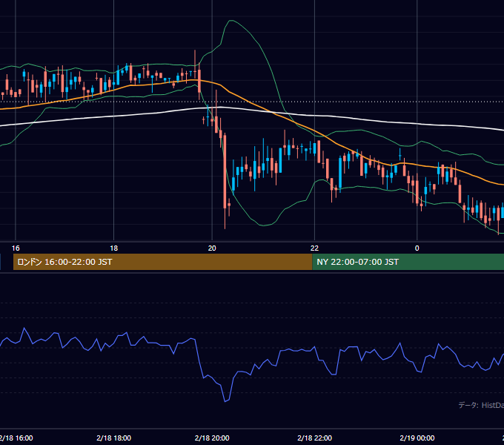Click the データ: HistData source credit text
504x445 pixels.
481,405
